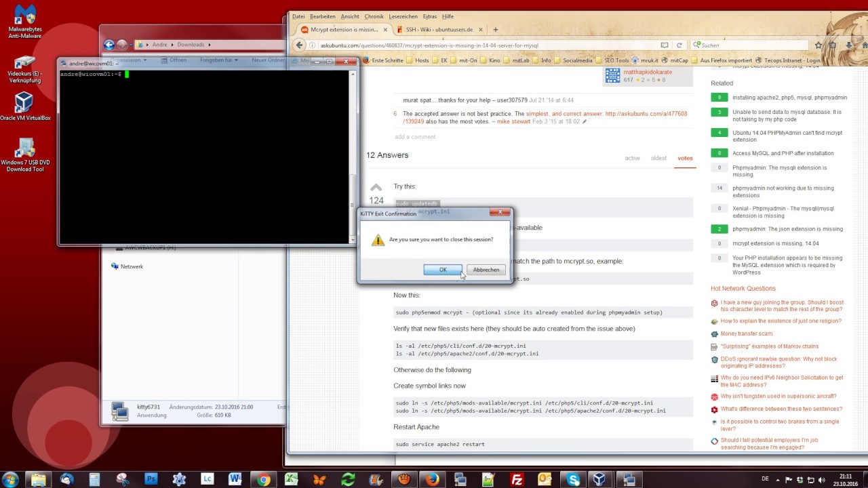Reload the askubuntu page
The image size is (868, 488).
[x=679, y=45]
